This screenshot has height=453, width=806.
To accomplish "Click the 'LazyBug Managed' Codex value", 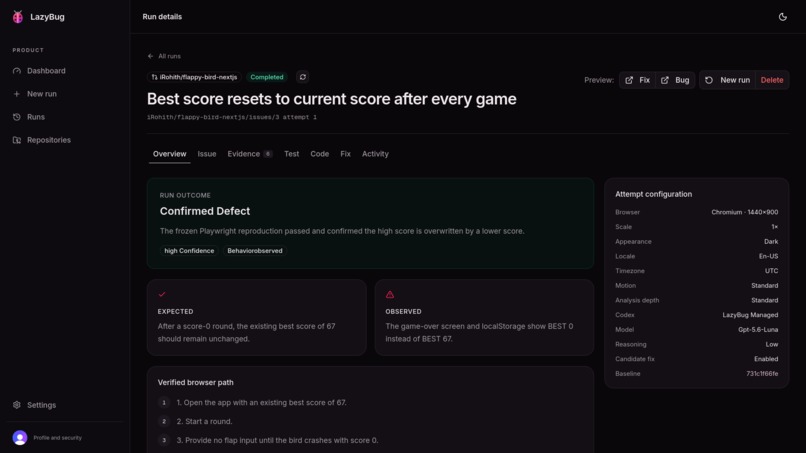I will tap(750, 315).
